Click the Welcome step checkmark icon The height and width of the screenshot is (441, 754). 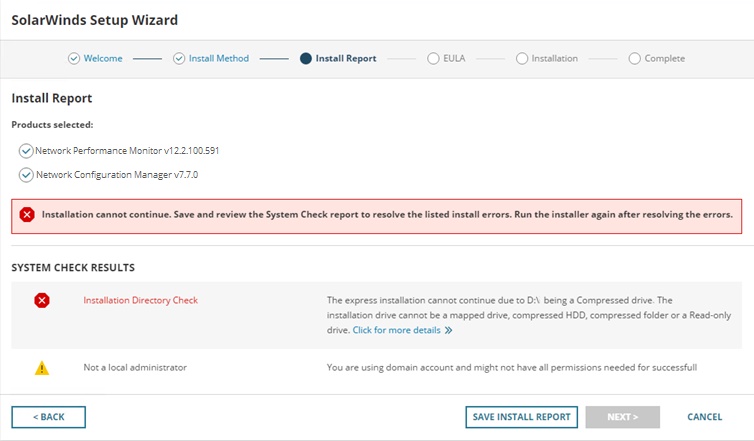click(x=74, y=59)
